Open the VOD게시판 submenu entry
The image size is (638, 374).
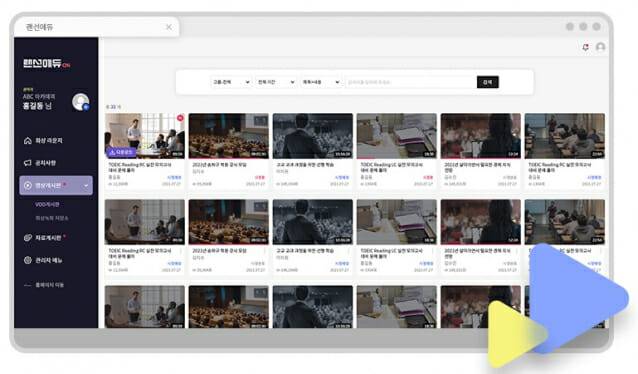pyautogui.click(x=47, y=205)
